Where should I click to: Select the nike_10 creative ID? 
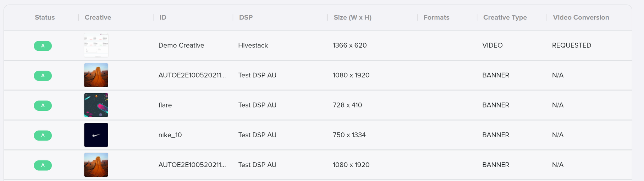[170, 135]
